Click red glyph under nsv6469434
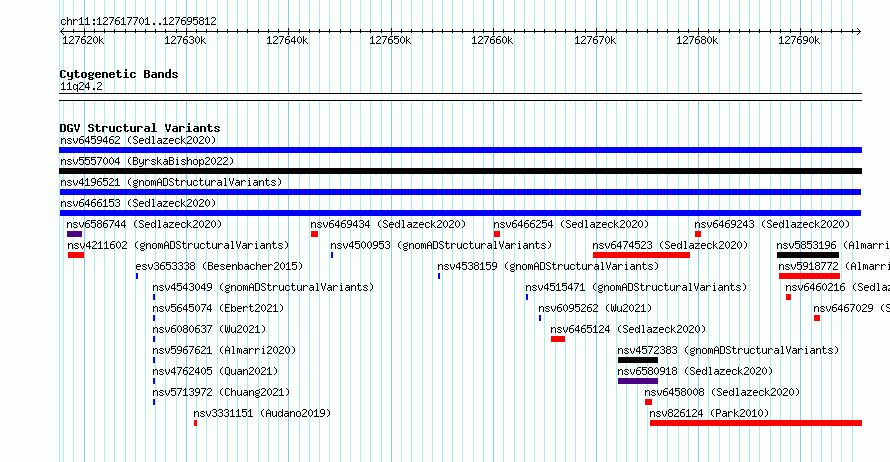890x462 pixels. point(314,234)
